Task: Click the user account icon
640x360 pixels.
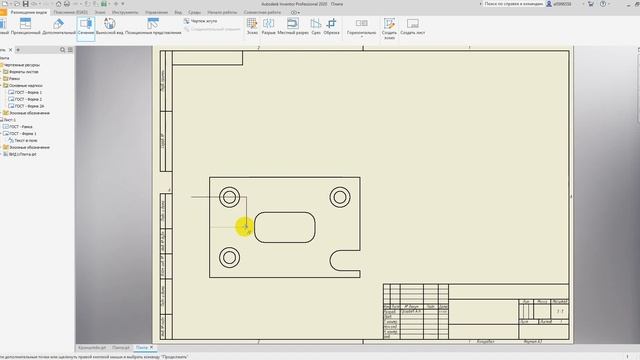Action: click(x=549, y=4)
